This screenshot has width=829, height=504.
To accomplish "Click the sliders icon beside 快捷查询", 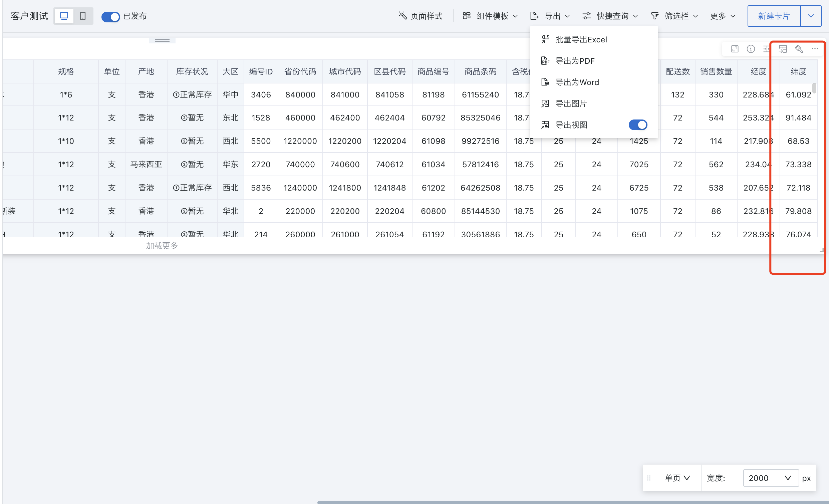I will coord(586,16).
